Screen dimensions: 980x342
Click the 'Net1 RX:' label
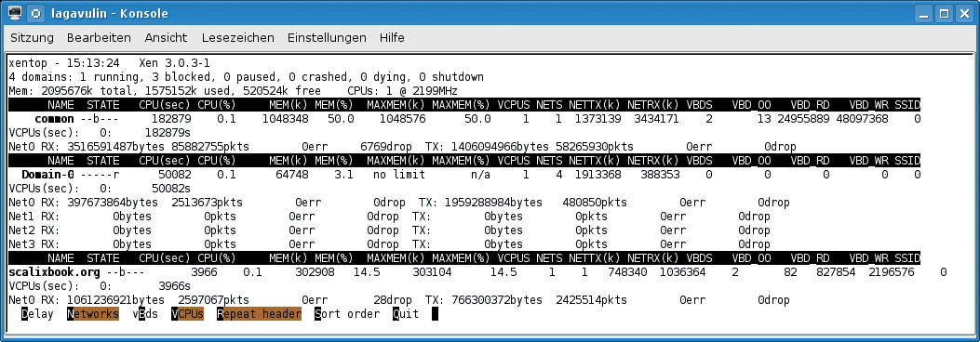tap(34, 217)
